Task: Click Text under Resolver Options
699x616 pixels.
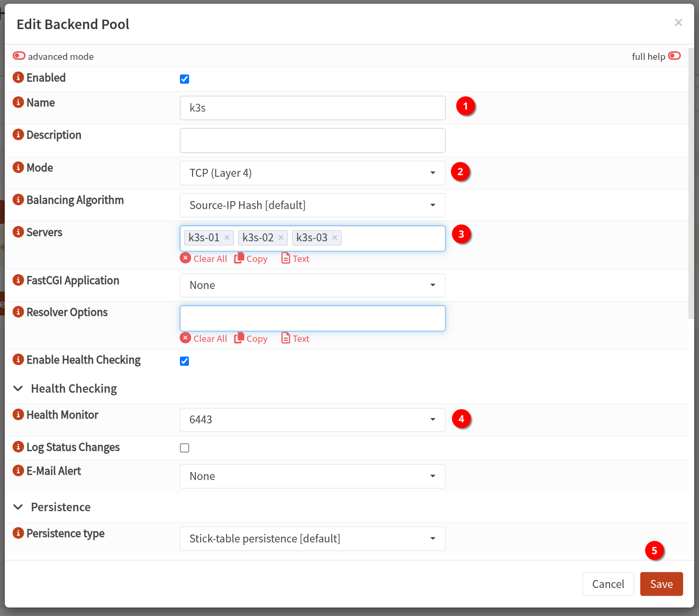Action: pos(295,339)
